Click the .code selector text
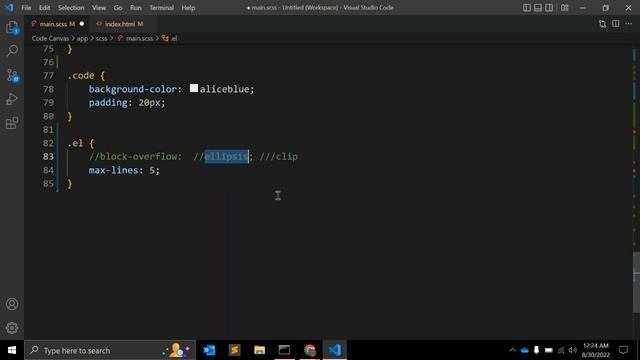Image resolution: width=640 pixels, height=360 pixels. point(81,76)
